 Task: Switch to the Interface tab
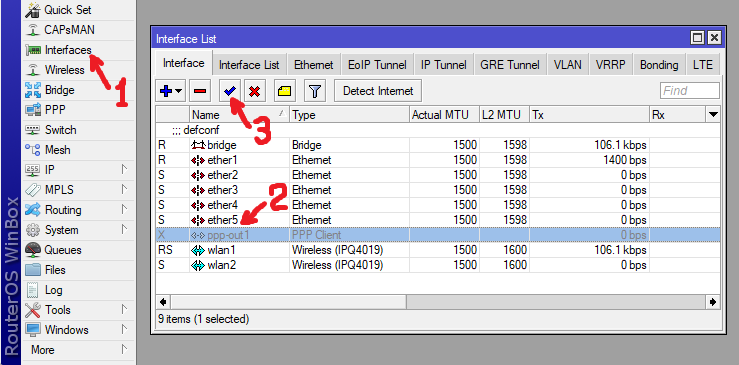coord(183,63)
